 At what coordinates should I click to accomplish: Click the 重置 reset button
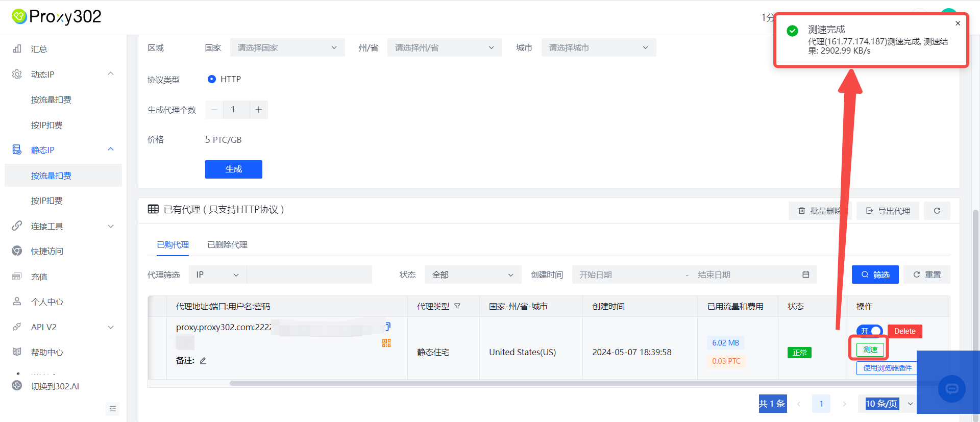(927, 275)
